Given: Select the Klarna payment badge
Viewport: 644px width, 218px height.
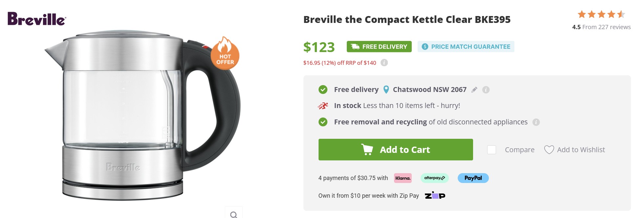Looking at the screenshot, I should 403,178.
